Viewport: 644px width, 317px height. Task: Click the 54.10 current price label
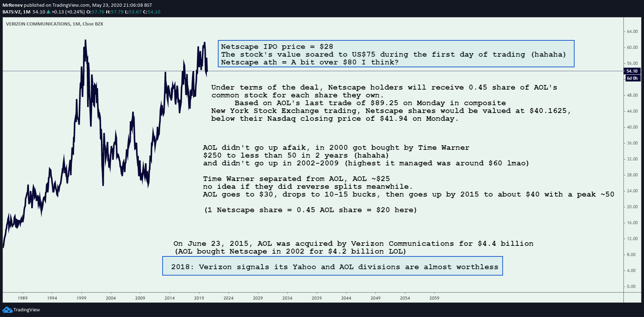[x=632, y=71]
